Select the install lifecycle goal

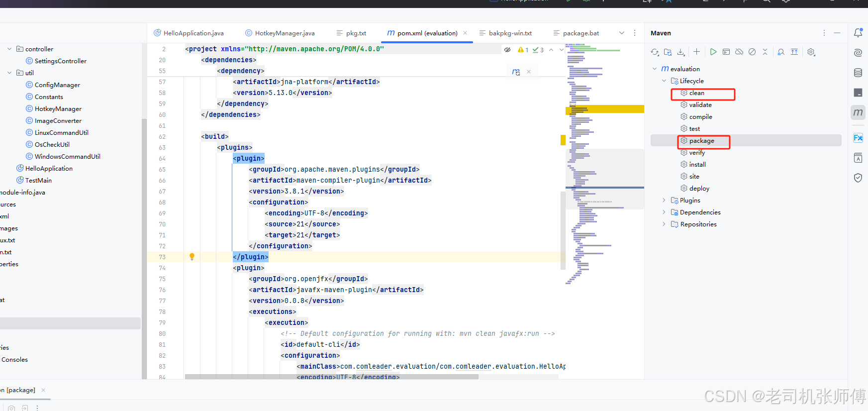pos(697,165)
